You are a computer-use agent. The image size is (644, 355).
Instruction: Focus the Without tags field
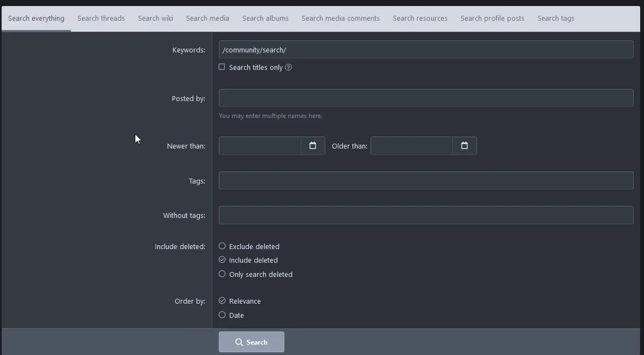(426, 215)
